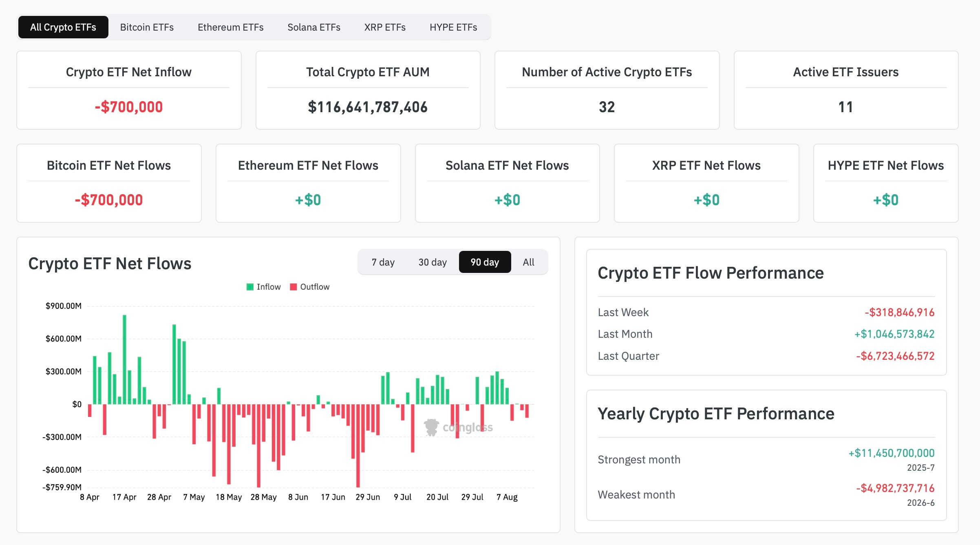This screenshot has height=545, width=980.
Task: Click the Number of Active Crypto ETFs value 32
Action: pyautogui.click(x=607, y=107)
